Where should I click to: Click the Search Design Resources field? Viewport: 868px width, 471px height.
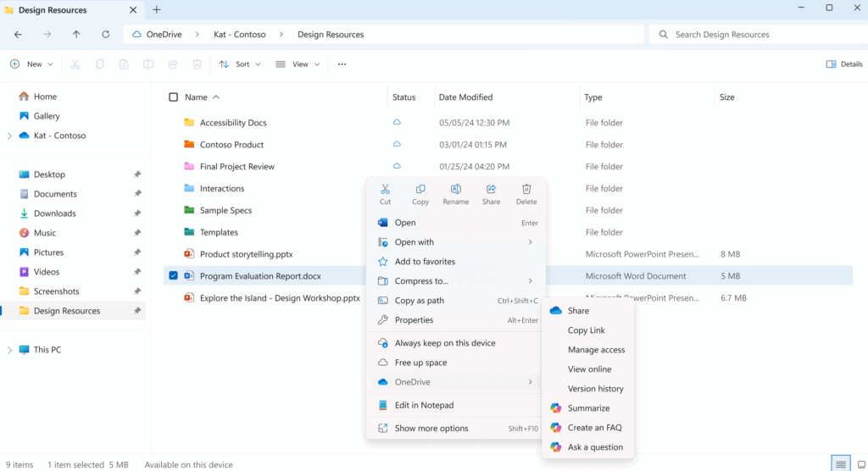[754, 35]
